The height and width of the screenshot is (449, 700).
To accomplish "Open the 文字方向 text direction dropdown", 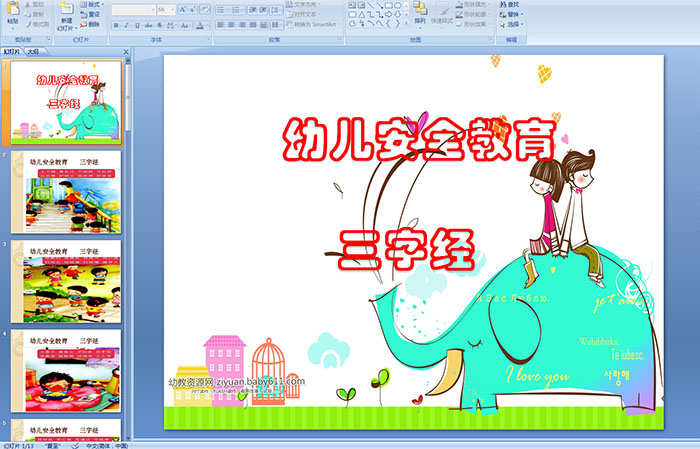I will 303,4.
